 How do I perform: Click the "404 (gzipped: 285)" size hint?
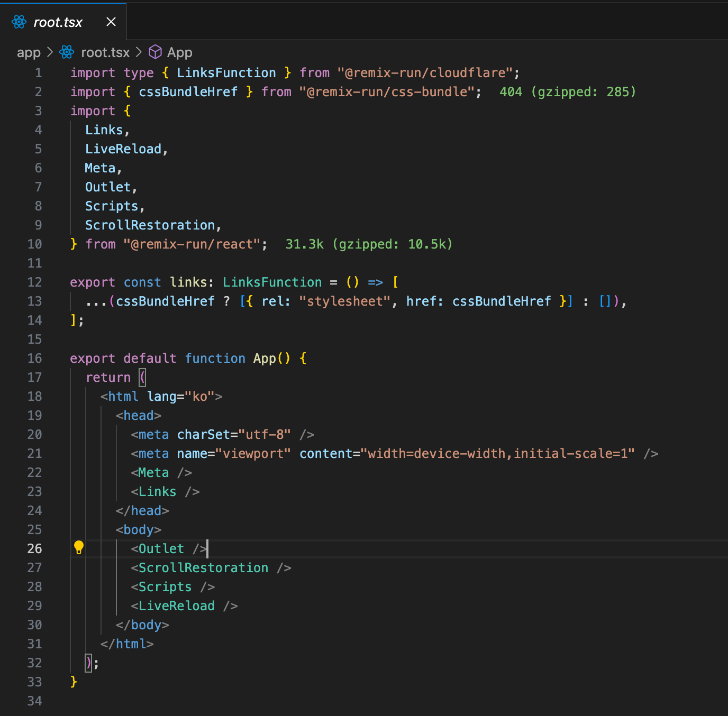(x=568, y=92)
